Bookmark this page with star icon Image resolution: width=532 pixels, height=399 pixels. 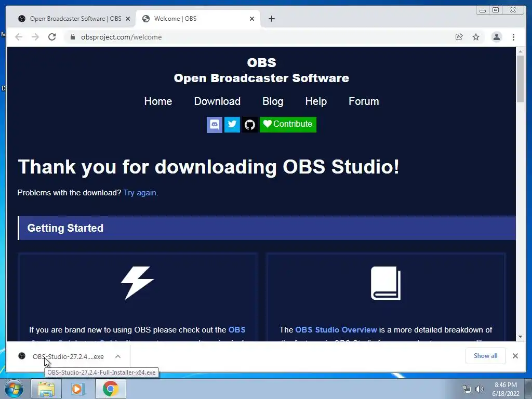(x=476, y=37)
